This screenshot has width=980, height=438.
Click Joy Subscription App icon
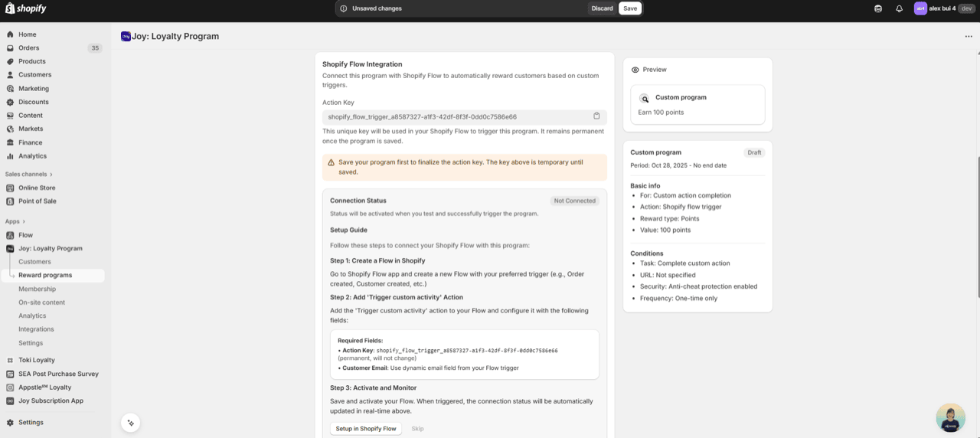coord(11,400)
